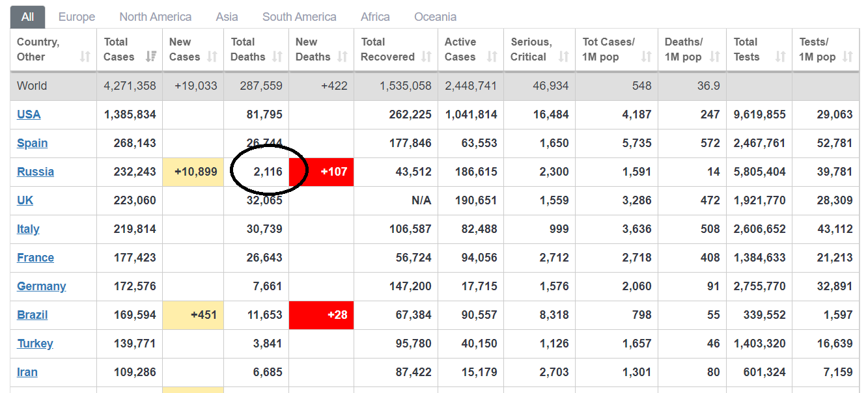Viewport: 868px width, 393px height.
Task: Select Brazil new deaths "+28" cell
Action: [322, 315]
